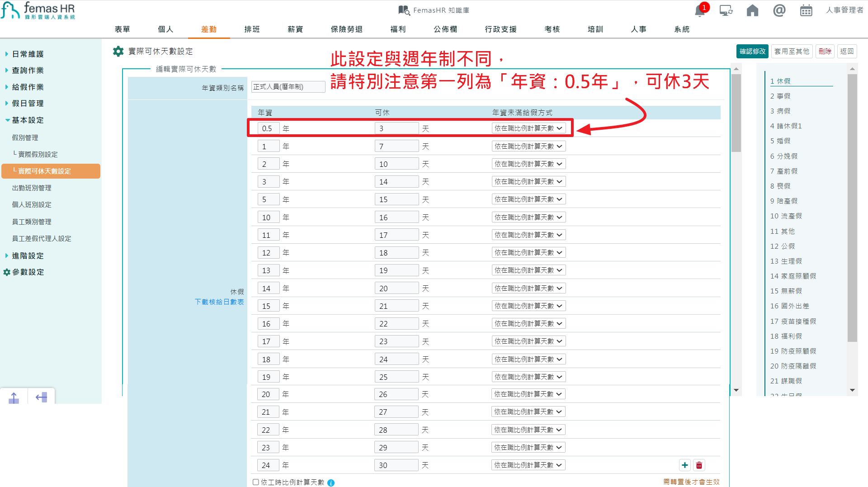Open the 下載核給日數表 link
This screenshot has width=868, height=487.
coord(220,302)
